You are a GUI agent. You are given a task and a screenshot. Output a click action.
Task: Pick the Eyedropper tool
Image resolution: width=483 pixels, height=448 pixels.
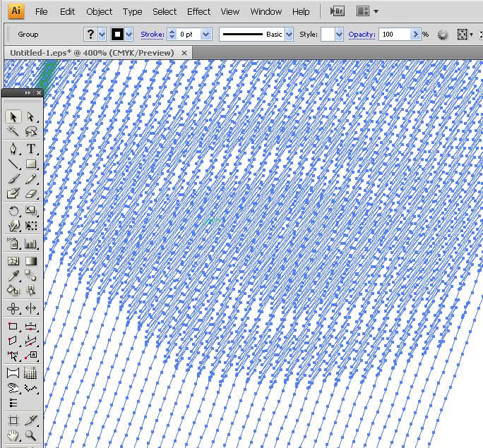click(13, 276)
